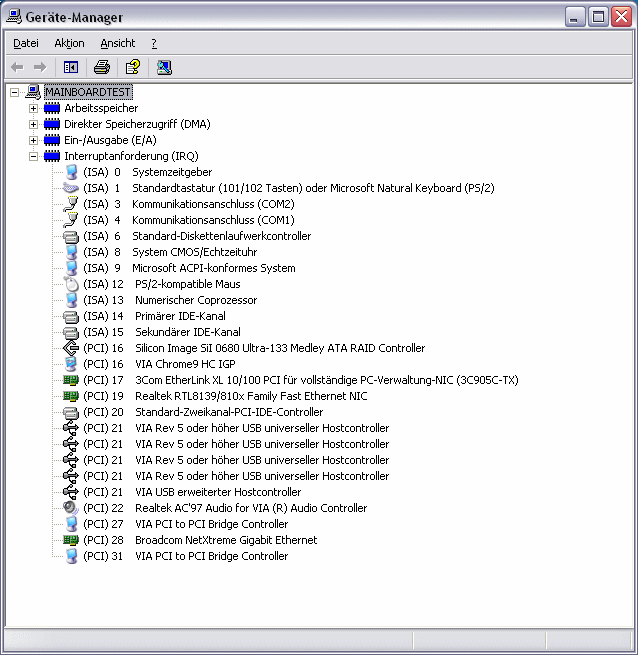Select Broadcom NetXtreme Gigabit Ethernet text
This screenshot has width=638, height=655.
coord(226,540)
